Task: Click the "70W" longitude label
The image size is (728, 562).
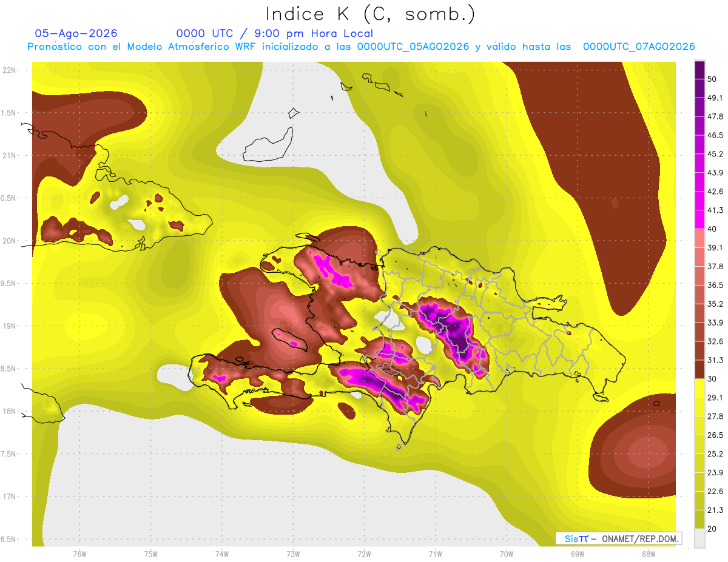Action: click(507, 554)
